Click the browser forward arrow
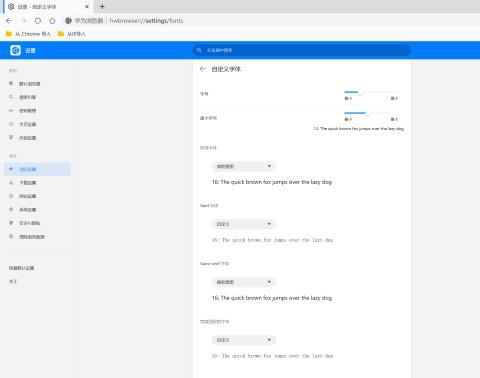The width and height of the screenshot is (480, 378). 23,21
